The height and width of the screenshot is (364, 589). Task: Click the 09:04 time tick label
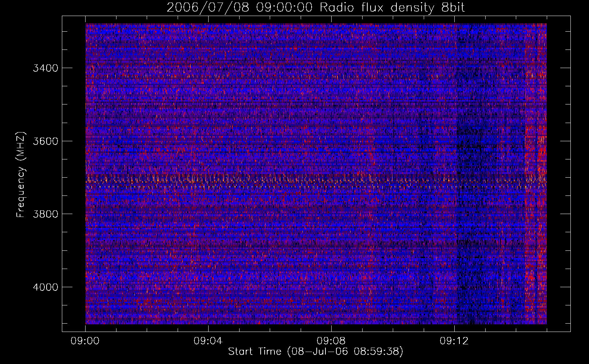[208, 341]
